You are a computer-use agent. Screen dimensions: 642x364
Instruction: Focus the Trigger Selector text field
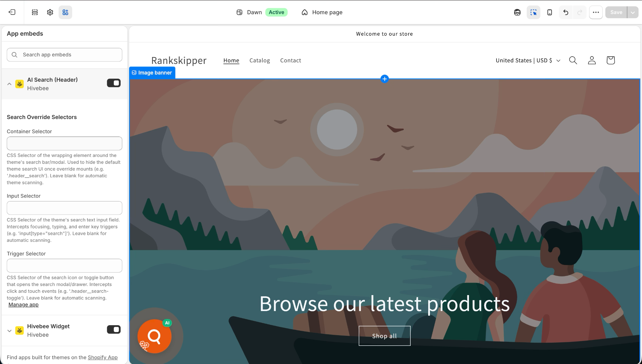click(65, 266)
